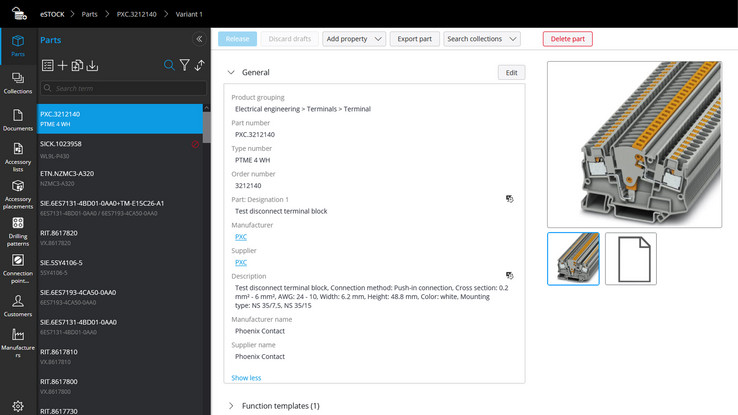This screenshot has width=738, height=415.
Task: Collapse the Parts panel with double-chevron
Action: [199, 39]
